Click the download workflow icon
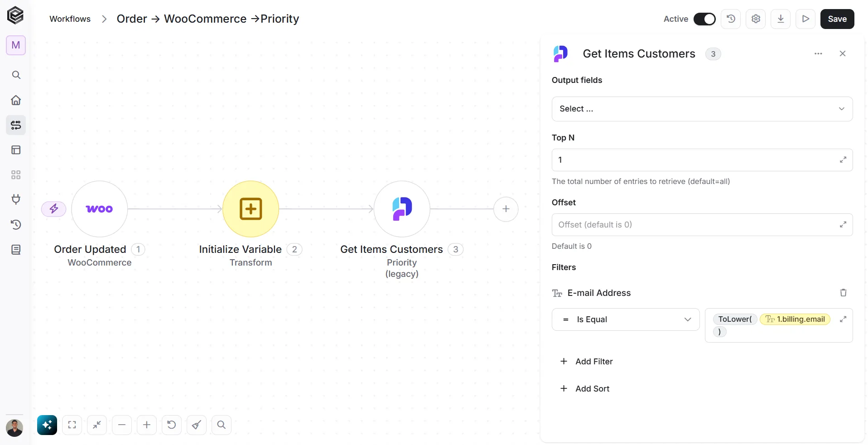Viewport: 868px width, 445px height. [781, 19]
